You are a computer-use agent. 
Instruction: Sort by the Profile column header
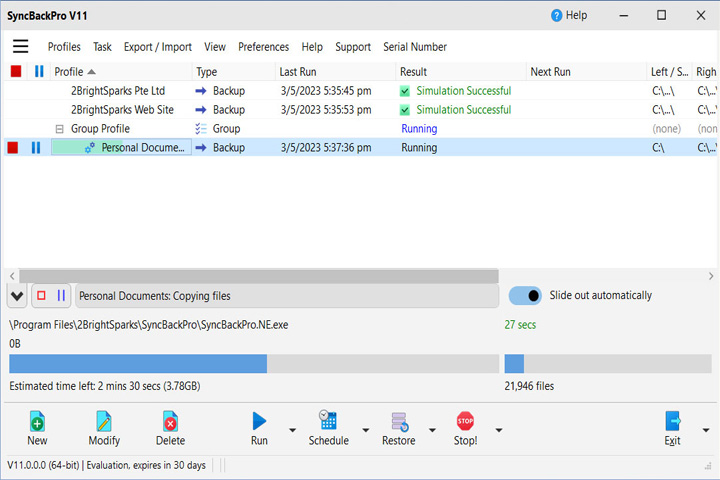coord(120,72)
